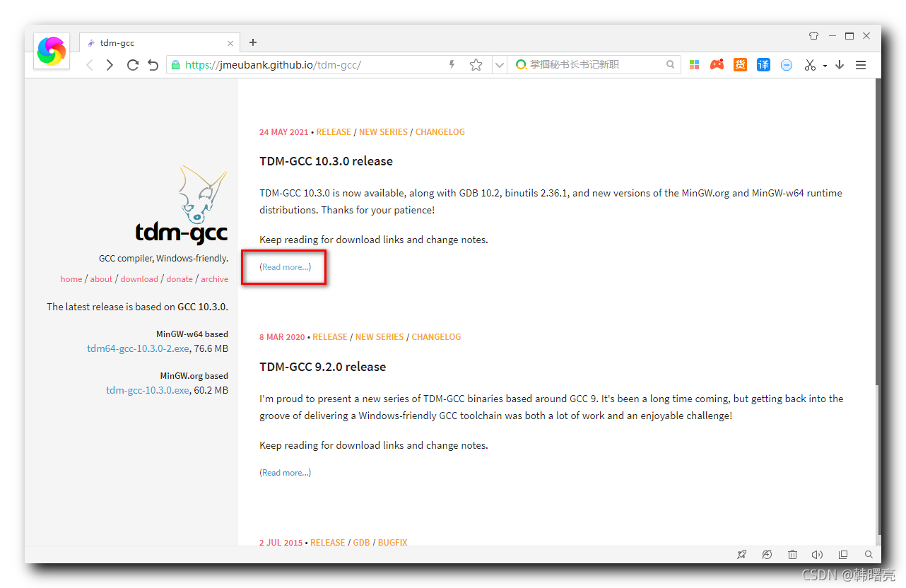Open the browser hamburger menu
This screenshot has height=588, width=906.
[x=861, y=65]
